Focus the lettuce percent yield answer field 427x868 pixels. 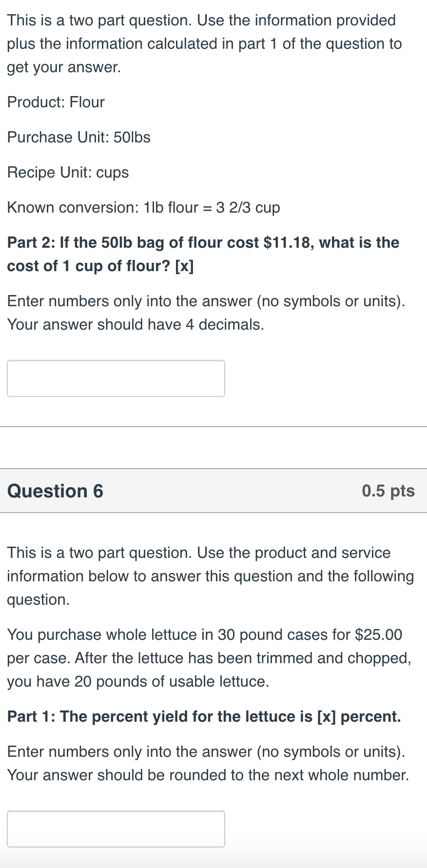pos(116,829)
